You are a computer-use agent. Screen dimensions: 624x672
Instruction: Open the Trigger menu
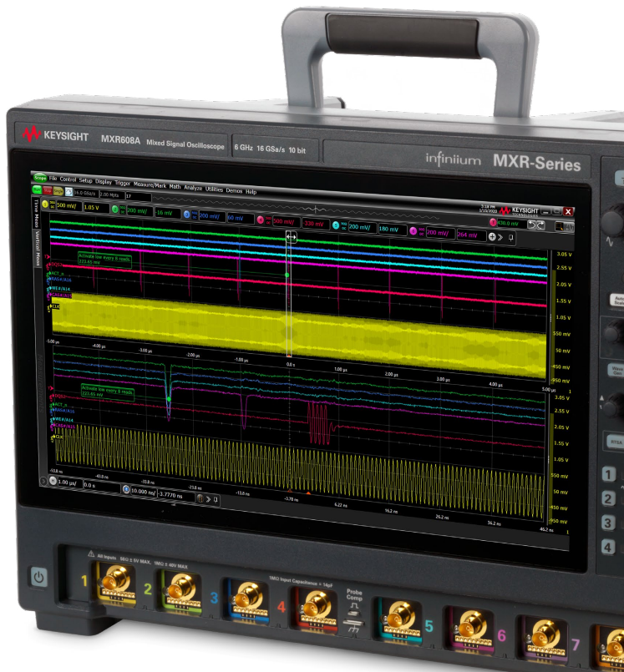point(123,183)
